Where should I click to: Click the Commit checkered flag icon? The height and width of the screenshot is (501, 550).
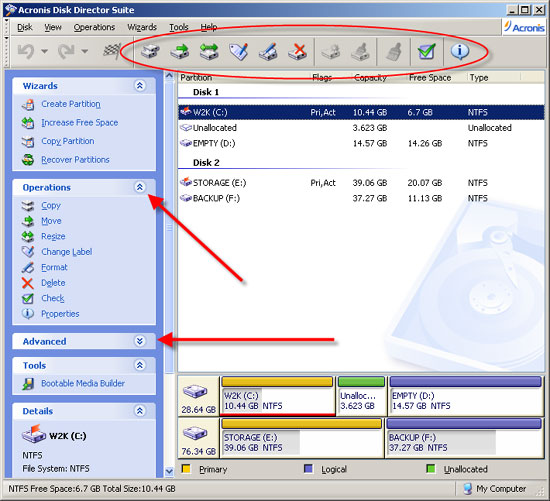point(112,51)
